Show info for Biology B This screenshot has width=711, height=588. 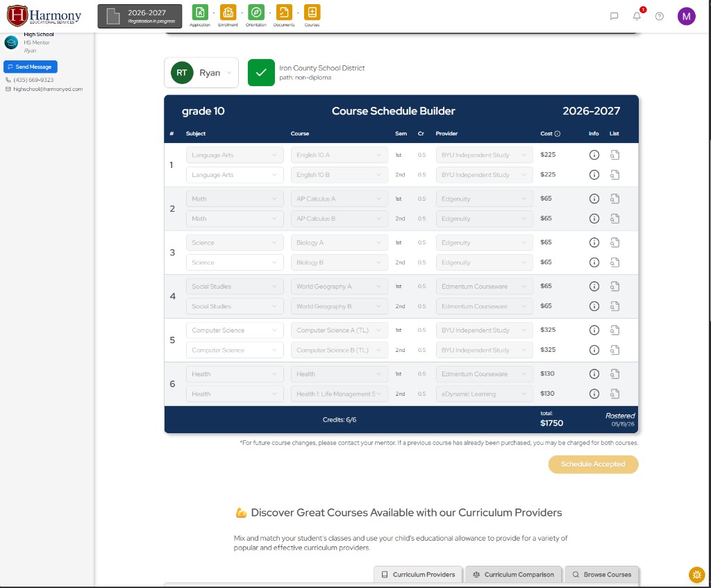coord(594,262)
